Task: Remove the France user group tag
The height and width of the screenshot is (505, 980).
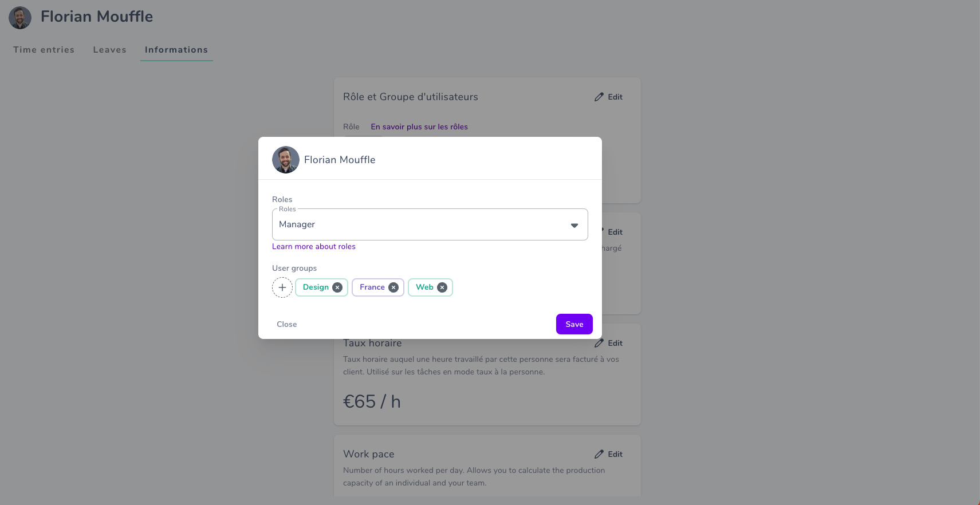Action: pyautogui.click(x=393, y=287)
